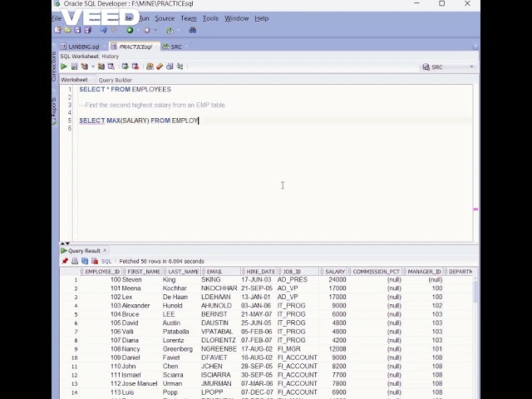Open the Window menu
532x399 pixels.
coord(236,18)
